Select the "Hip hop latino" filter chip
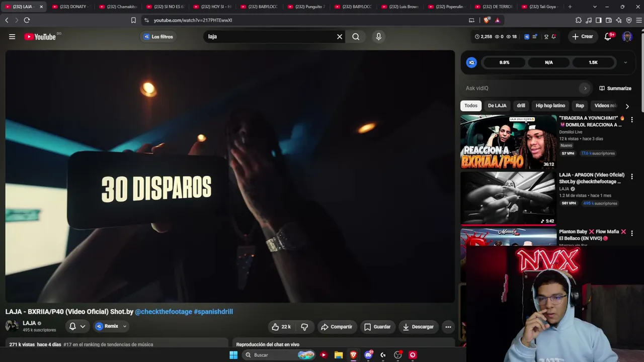This screenshot has height=362, width=644. coord(550,106)
